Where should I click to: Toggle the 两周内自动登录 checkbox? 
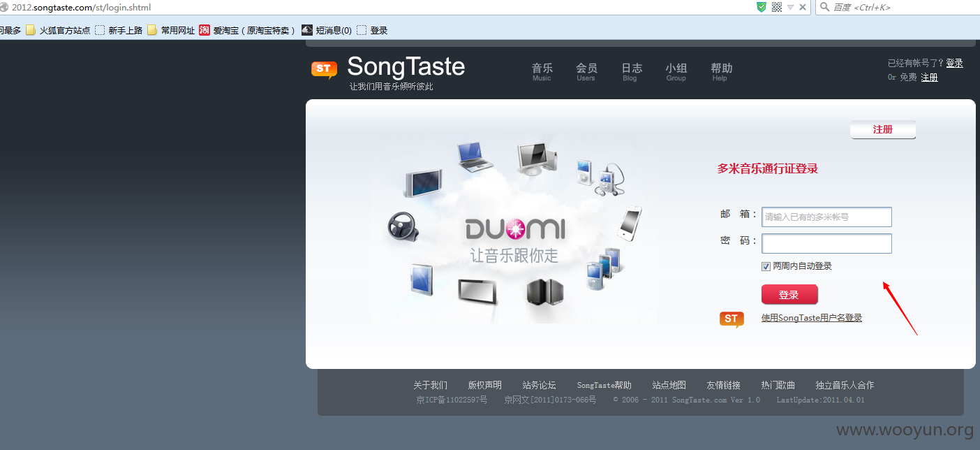pyautogui.click(x=766, y=266)
